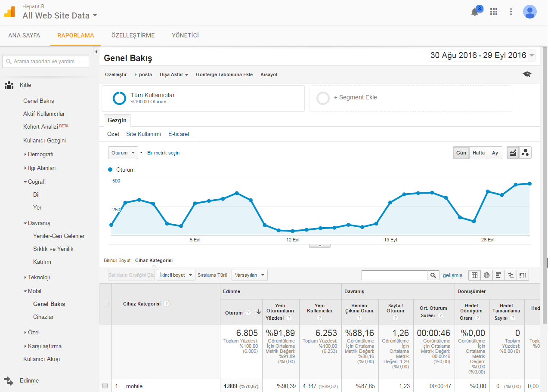
Task: Switch to the ÖZELLEŞTİRME tab
Action: 133,35
